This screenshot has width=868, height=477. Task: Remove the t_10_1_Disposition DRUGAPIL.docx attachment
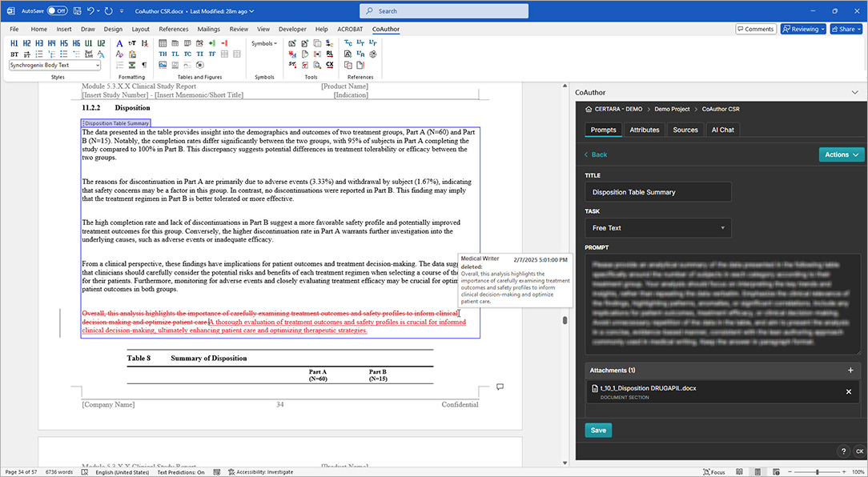(849, 392)
